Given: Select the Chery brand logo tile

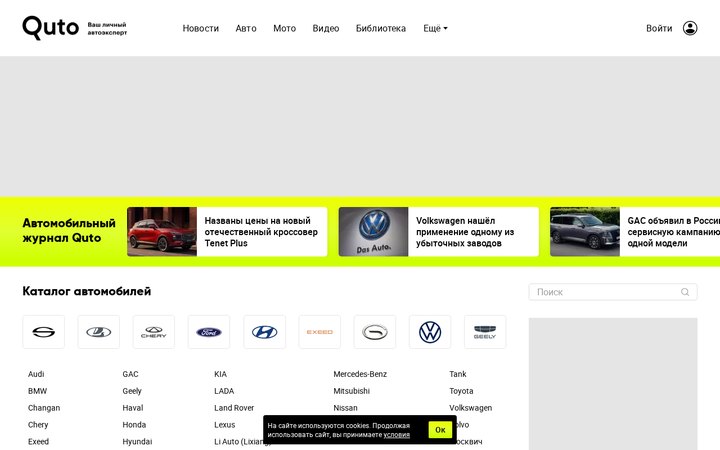Looking at the screenshot, I should 154,332.
